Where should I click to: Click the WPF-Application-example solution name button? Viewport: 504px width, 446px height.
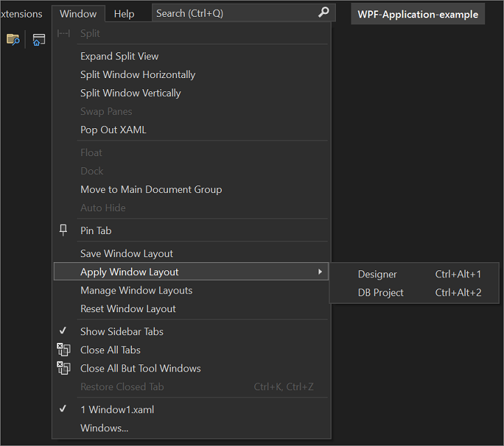418,14
